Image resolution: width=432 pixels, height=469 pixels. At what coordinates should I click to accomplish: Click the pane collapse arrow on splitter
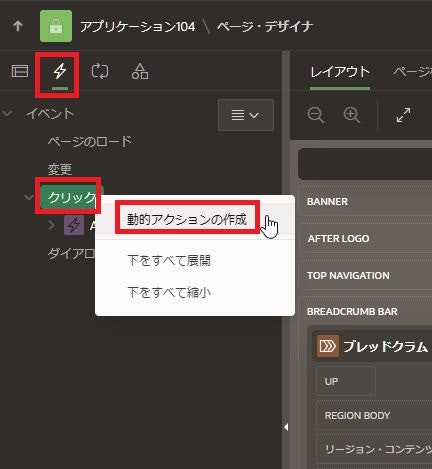[x=286, y=427]
